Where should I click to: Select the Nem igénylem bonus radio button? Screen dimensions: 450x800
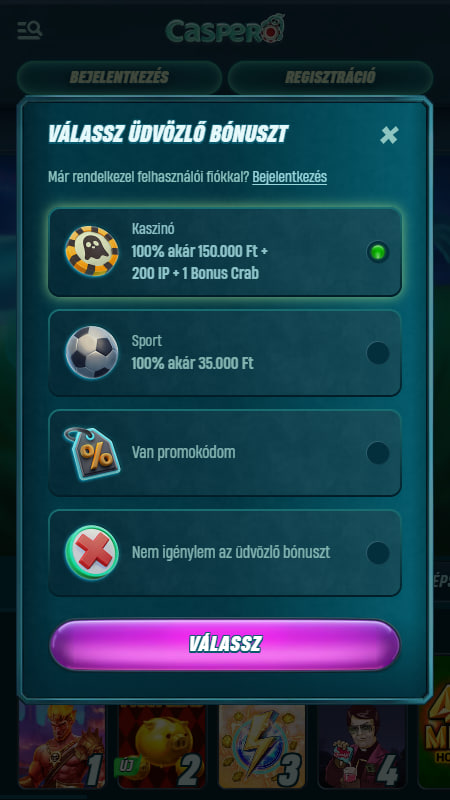coord(378,553)
